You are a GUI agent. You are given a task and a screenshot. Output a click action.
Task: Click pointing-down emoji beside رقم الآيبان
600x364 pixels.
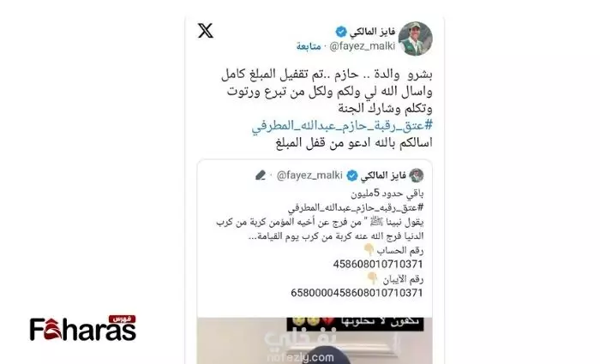click(x=372, y=278)
